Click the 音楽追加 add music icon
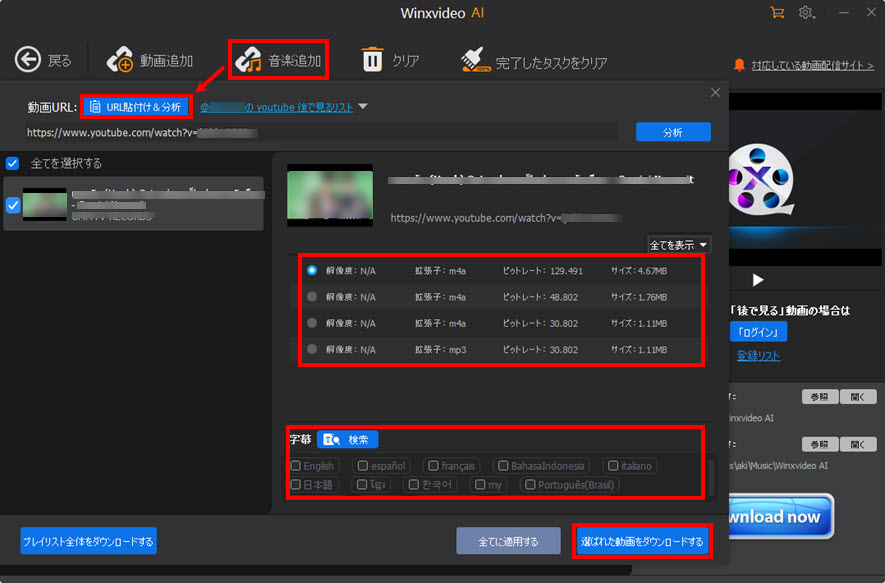Viewport: 885px width, 583px height. pyautogui.click(x=248, y=60)
